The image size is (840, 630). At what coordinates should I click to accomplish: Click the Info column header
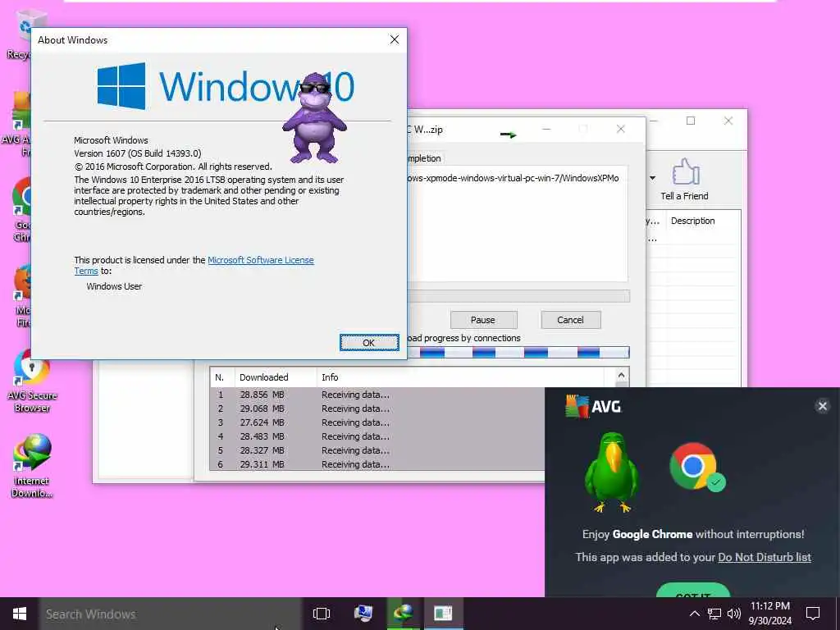click(x=461, y=377)
